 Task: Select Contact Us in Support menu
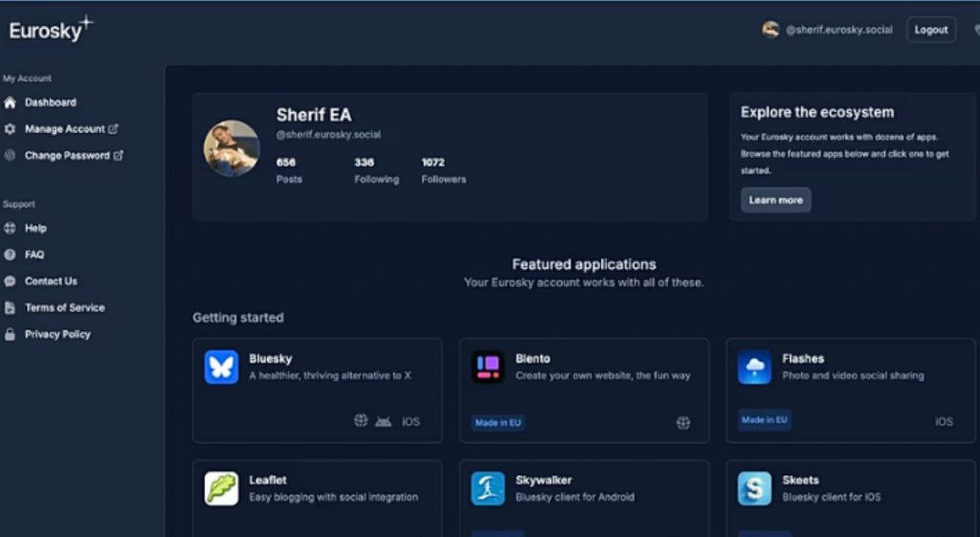tap(51, 281)
